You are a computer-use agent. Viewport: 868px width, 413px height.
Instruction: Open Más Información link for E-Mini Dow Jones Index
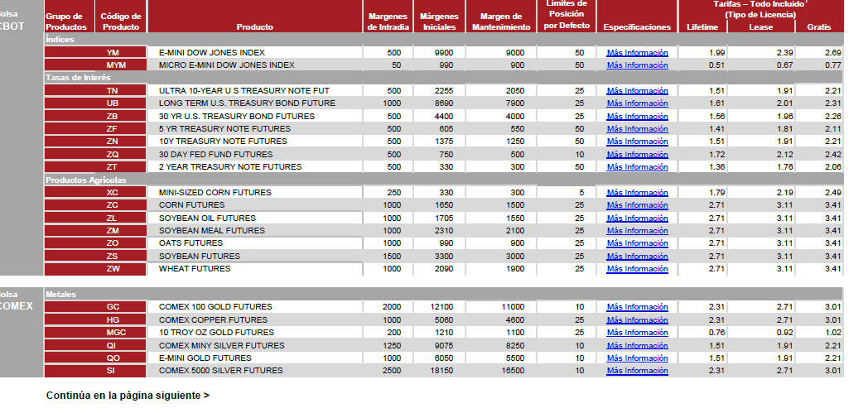coord(637,52)
